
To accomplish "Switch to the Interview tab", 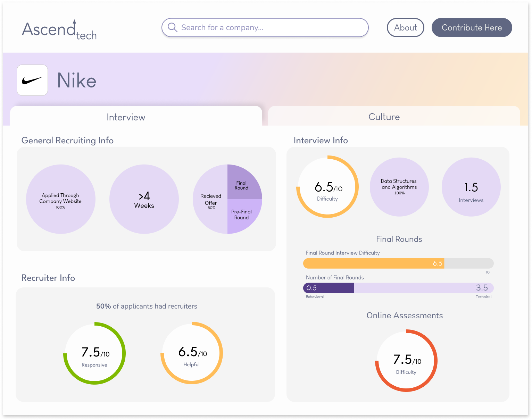I will [x=136, y=116].
